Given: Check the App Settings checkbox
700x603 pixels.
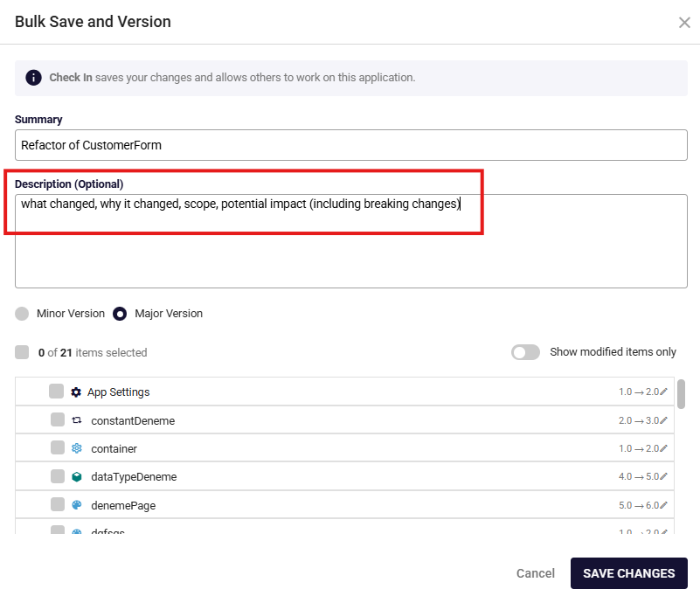Looking at the screenshot, I should pyautogui.click(x=57, y=392).
